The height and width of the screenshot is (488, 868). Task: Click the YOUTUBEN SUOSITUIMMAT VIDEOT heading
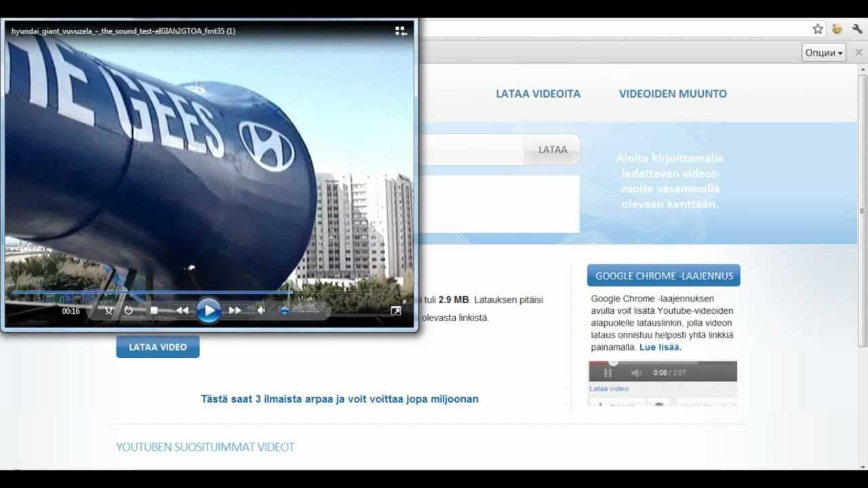point(205,447)
